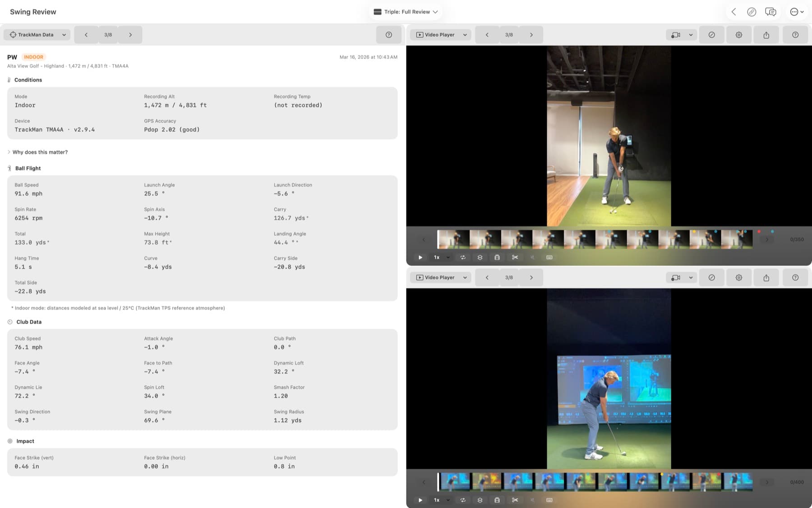Click the camera icon in the top video panel
This screenshot has width=812, height=508.
click(675, 35)
